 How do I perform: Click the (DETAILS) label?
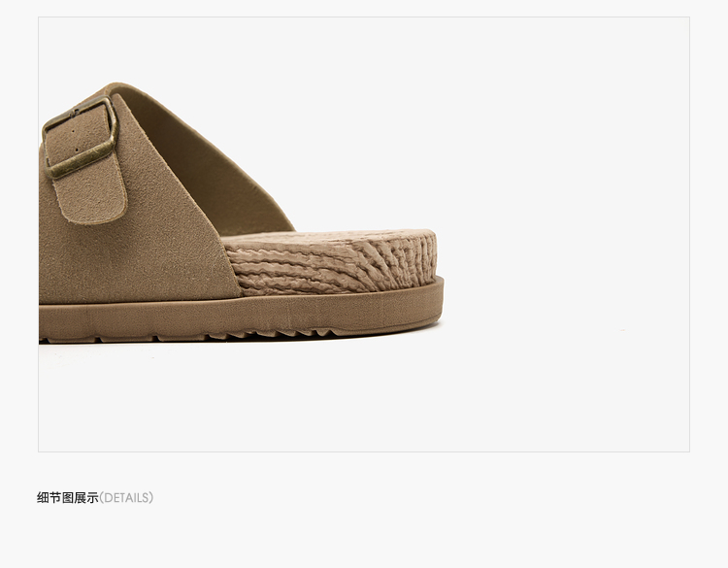pyautogui.click(x=126, y=498)
